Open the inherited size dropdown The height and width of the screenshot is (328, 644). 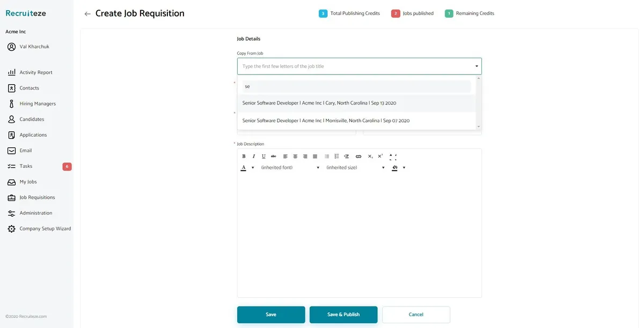[355, 168]
